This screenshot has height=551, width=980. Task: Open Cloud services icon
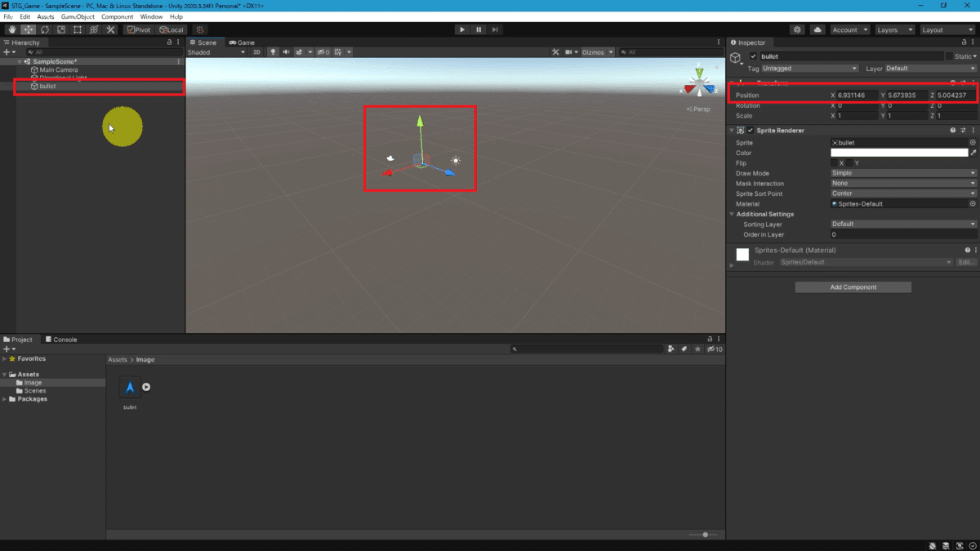[x=817, y=29]
